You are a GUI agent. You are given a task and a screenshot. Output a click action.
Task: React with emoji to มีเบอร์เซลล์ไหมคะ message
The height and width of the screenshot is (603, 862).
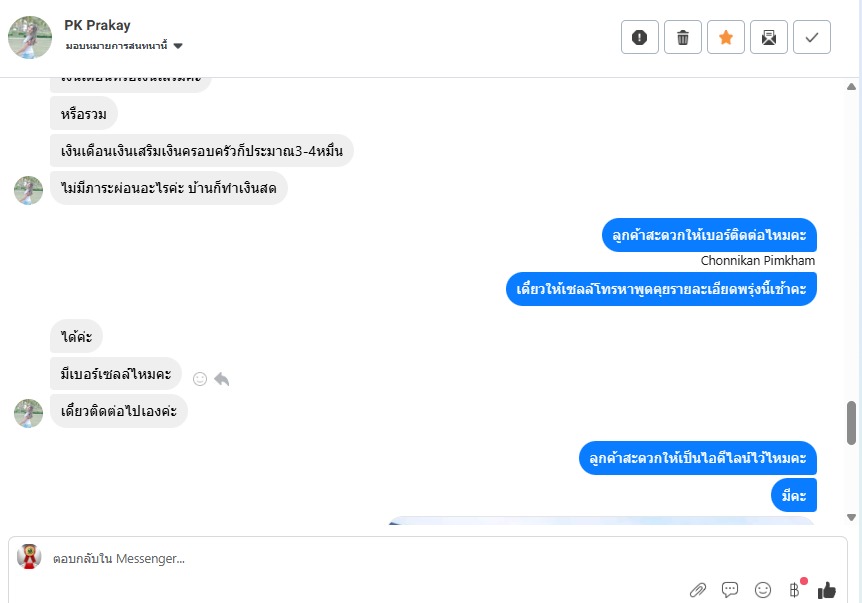coord(200,379)
